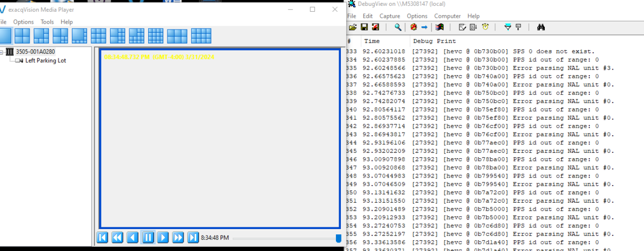Image resolution: width=644 pixels, height=251 pixels.
Task: Select the 2x2 four-camera layout icon
Action: point(22,36)
